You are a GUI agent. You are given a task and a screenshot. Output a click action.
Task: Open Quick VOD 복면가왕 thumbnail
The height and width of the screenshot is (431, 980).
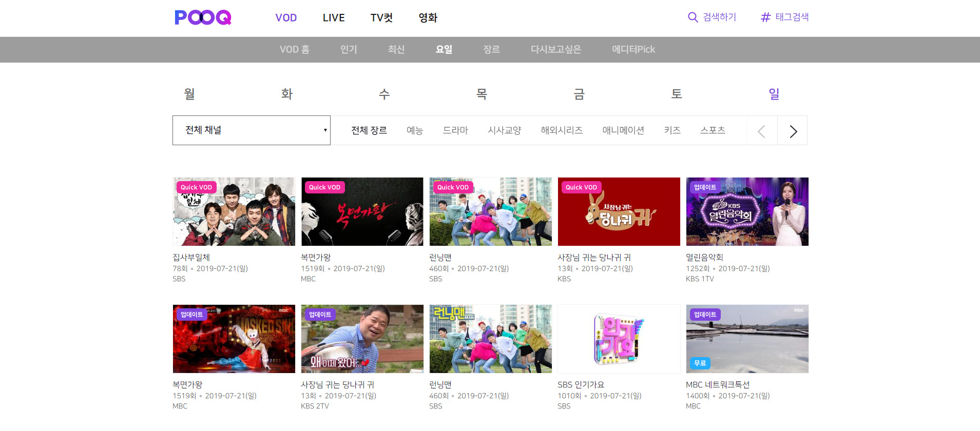pyautogui.click(x=362, y=211)
